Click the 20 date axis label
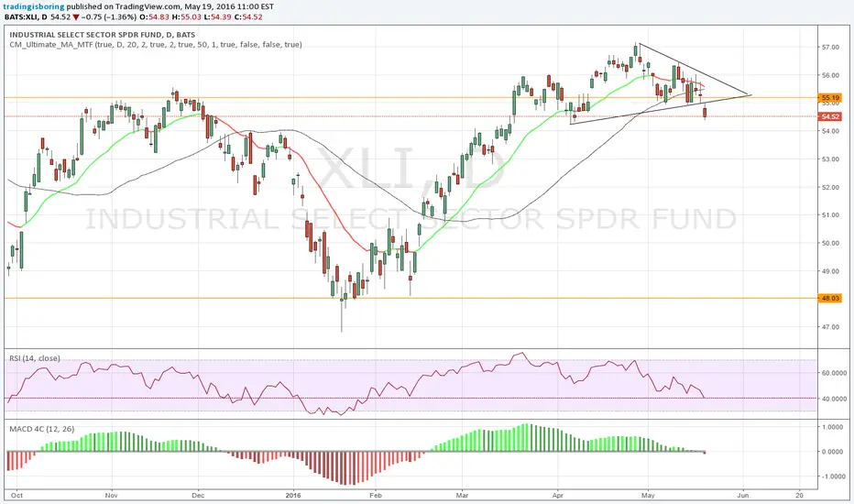854x504 pixels. (x=799, y=495)
